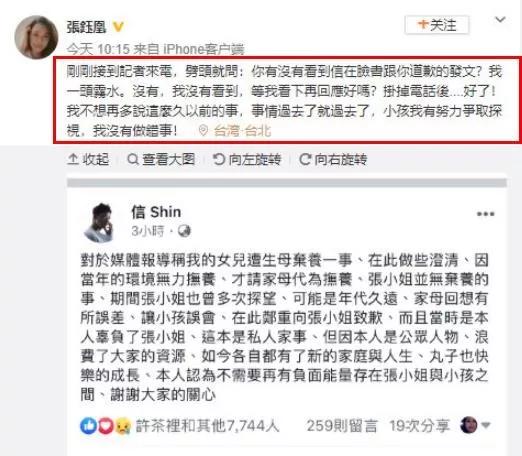The image size is (522, 456).
Task: Click the location pin icon
Action: (203, 131)
